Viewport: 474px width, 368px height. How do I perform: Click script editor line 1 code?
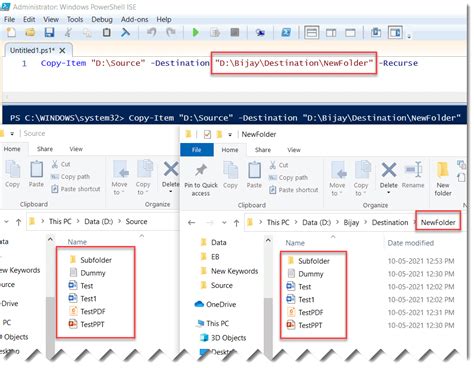[x=229, y=63]
